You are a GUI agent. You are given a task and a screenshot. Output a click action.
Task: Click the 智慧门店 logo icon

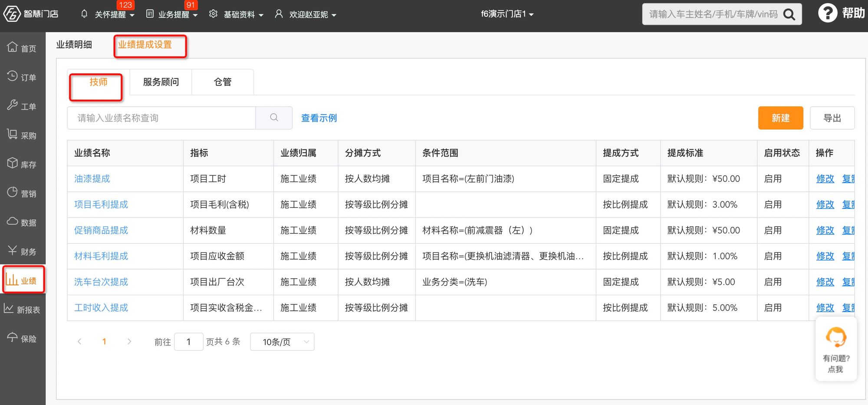coord(12,14)
